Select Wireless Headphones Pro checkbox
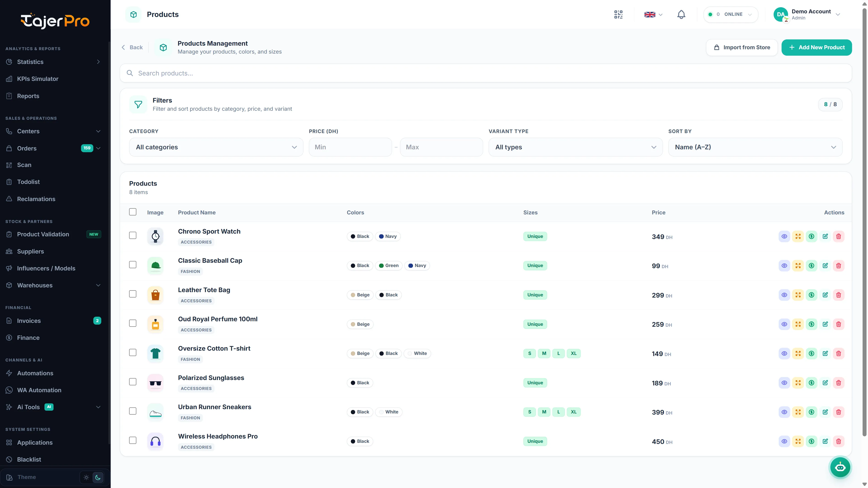Image resolution: width=868 pixels, height=488 pixels. [133, 441]
